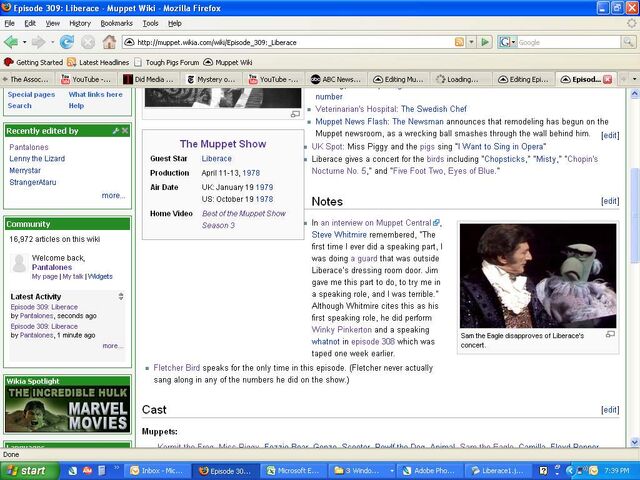Click the scrollbar down arrow

634,442
